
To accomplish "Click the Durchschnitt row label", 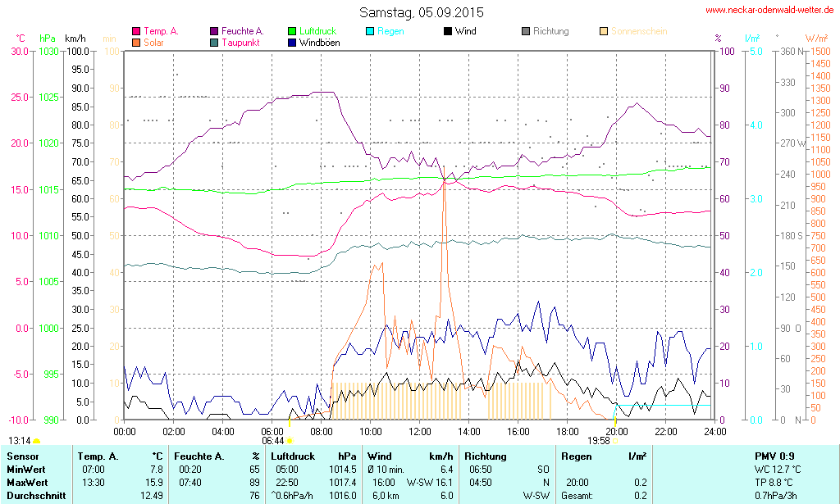I will [x=34, y=496].
